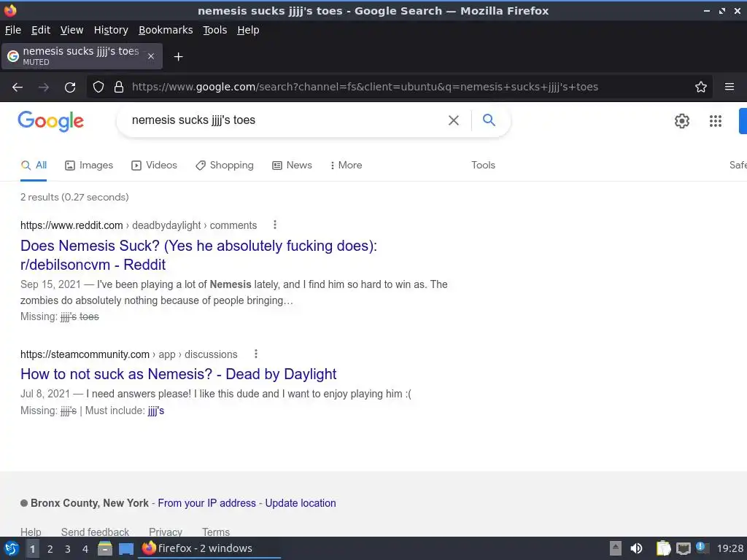Open 'How to not suck as Nemesis?' result

(x=178, y=374)
